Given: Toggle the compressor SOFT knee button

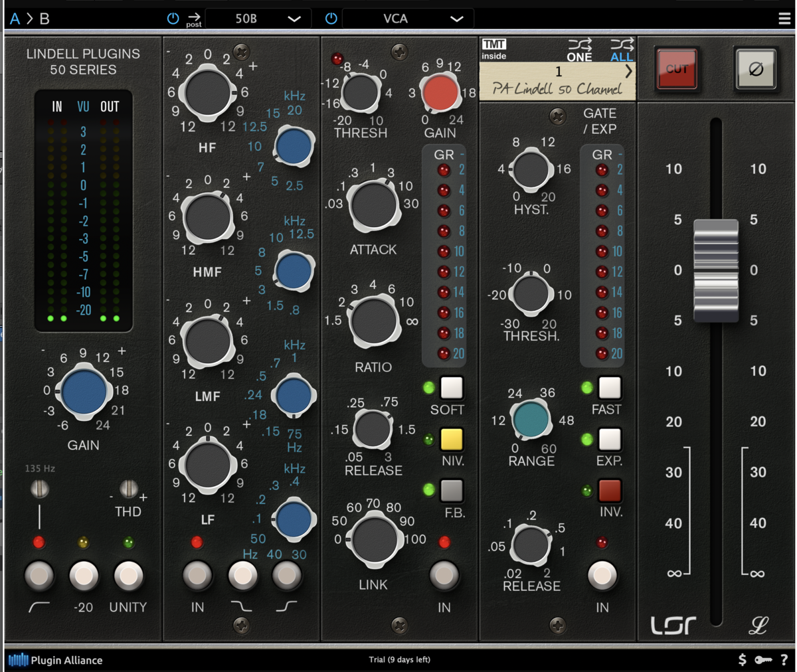Looking at the screenshot, I should [x=452, y=387].
